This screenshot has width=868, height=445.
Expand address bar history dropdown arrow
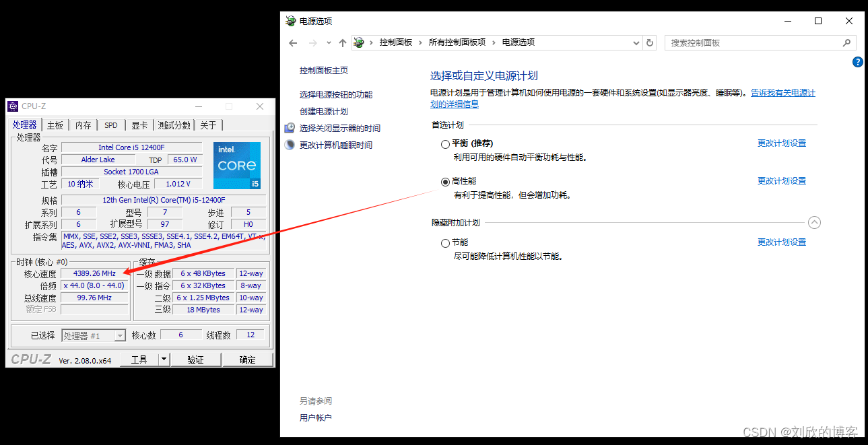click(636, 42)
